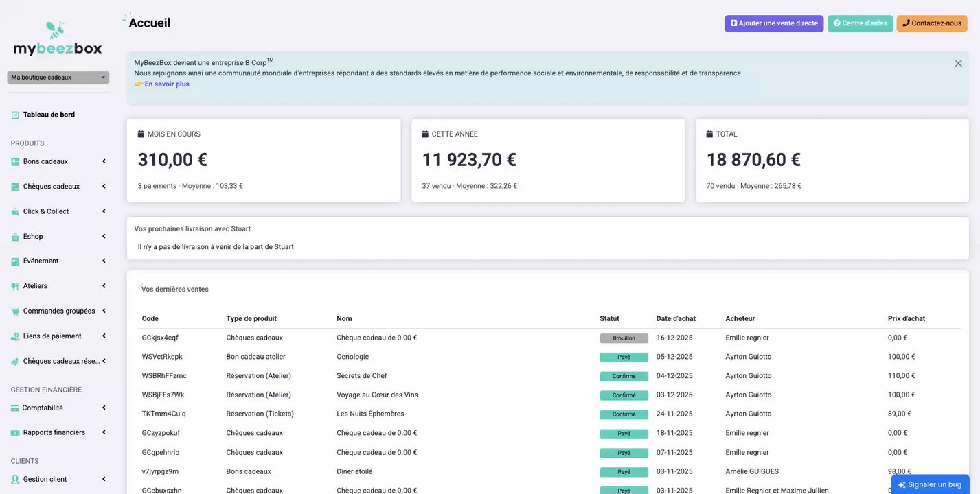980x494 pixels.
Task: Follow the En savoir plus link
Action: click(167, 84)
